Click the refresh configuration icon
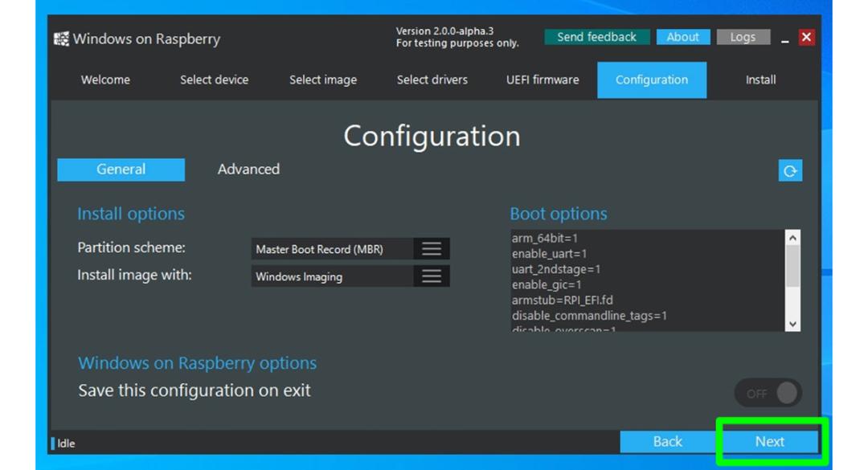This screenshot has width=868, height=470. [790, 170]
